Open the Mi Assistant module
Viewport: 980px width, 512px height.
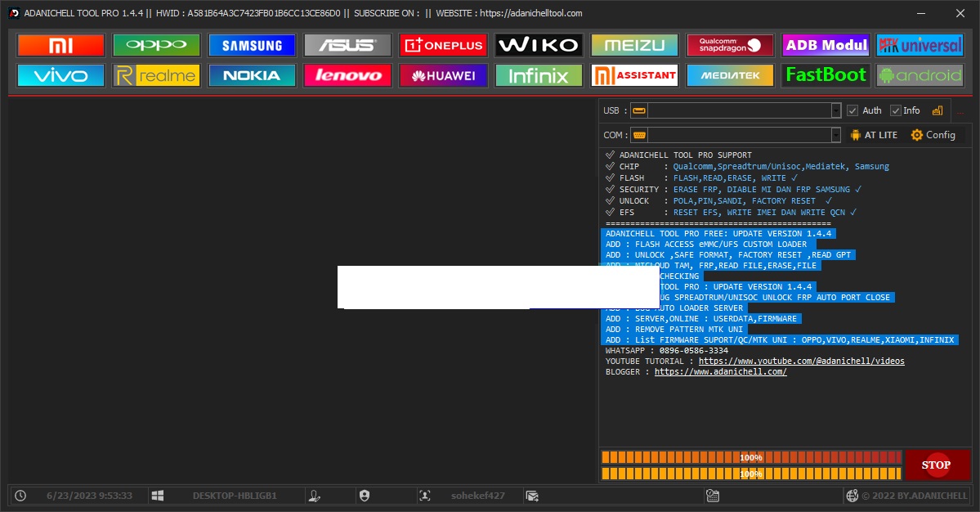634,75
